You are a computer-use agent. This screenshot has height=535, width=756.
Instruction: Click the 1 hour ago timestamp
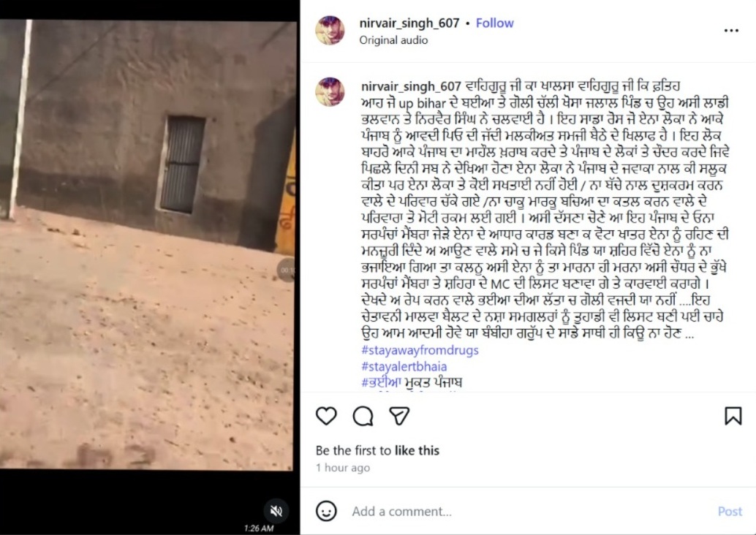(x=343, y=468)
